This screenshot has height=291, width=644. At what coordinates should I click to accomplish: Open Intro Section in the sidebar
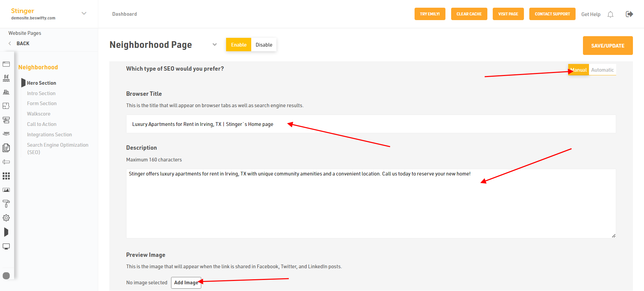41,93
